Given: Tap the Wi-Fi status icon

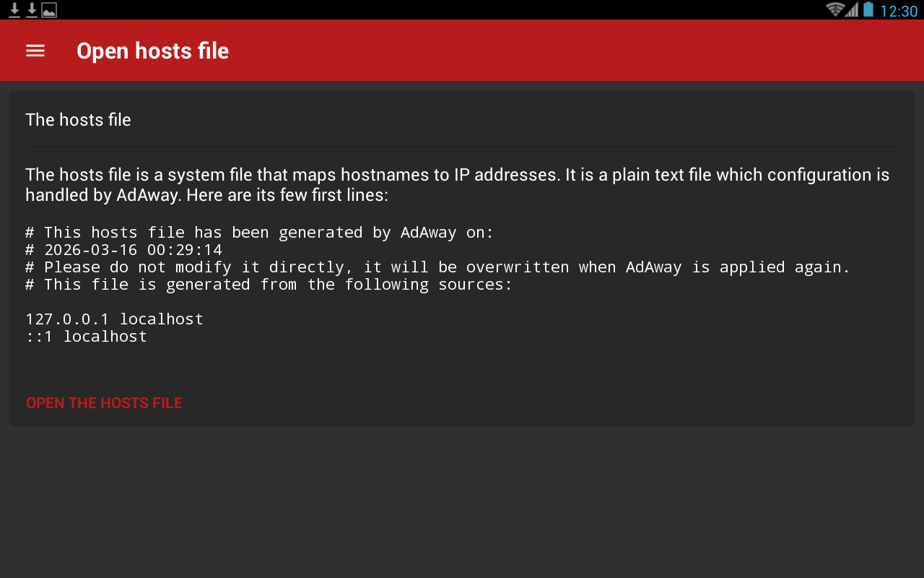Looking at the screenshot, I should (835, 9).
